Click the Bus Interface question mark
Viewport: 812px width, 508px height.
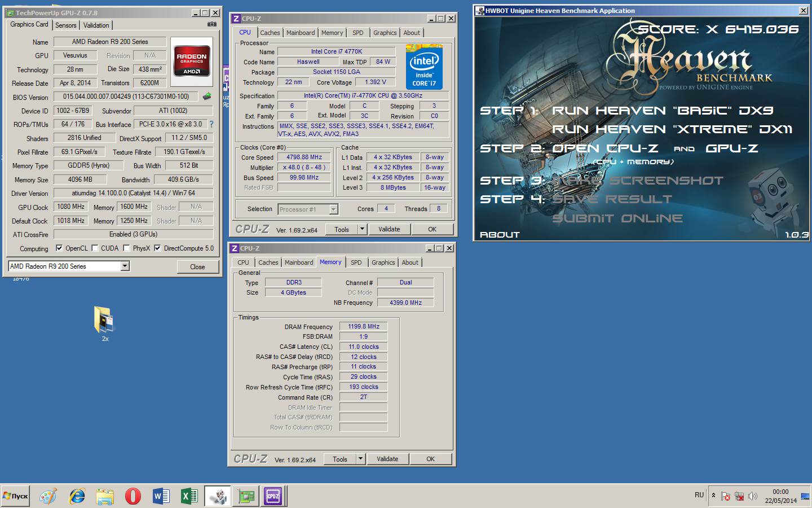211,124
